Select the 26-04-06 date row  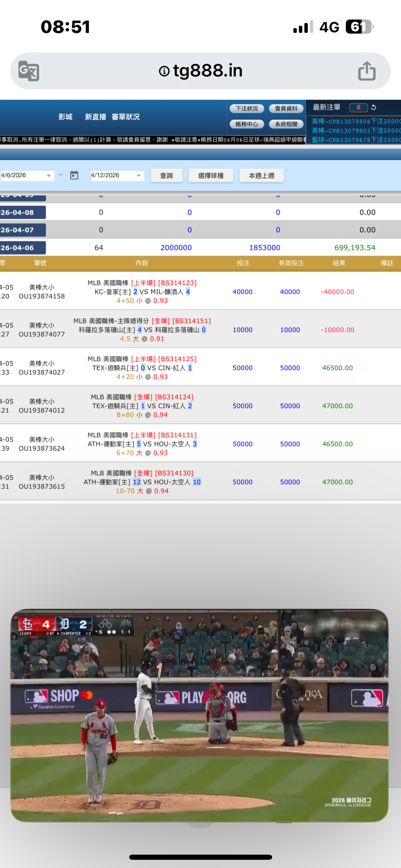(x=22, y=248)
